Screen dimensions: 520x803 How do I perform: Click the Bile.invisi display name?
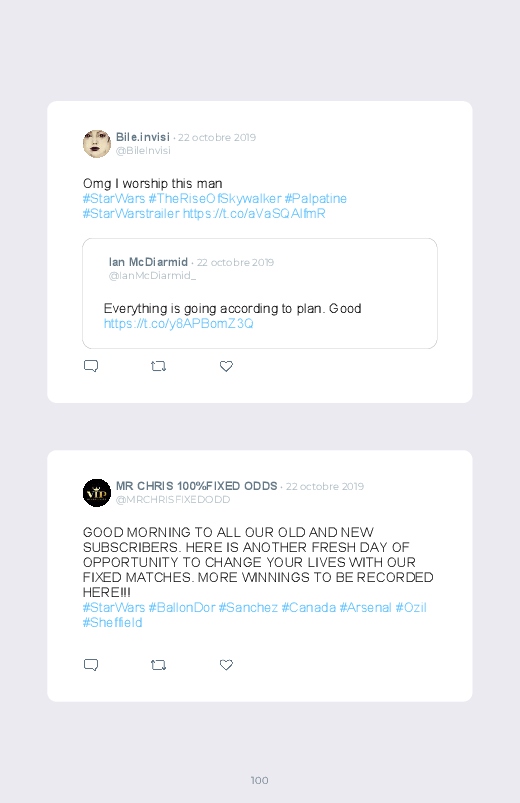coord(142,137)
